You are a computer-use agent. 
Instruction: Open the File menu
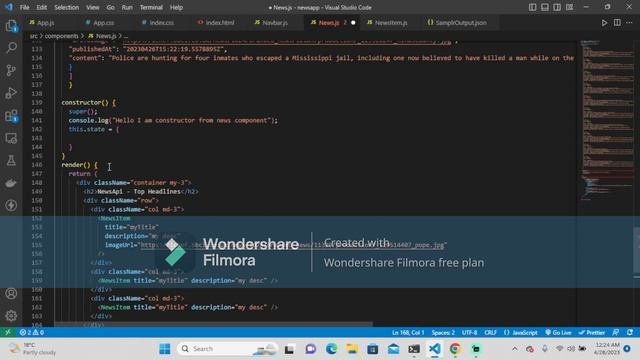point(24,7)
